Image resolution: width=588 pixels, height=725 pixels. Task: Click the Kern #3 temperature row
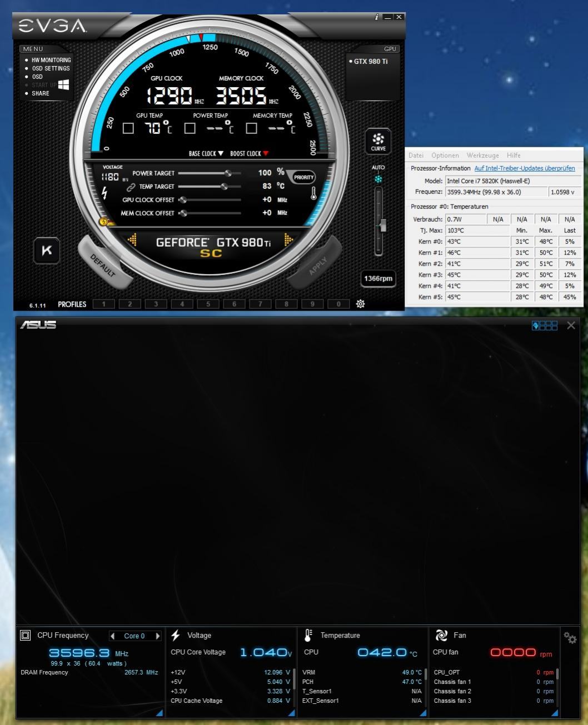(495, 274)
